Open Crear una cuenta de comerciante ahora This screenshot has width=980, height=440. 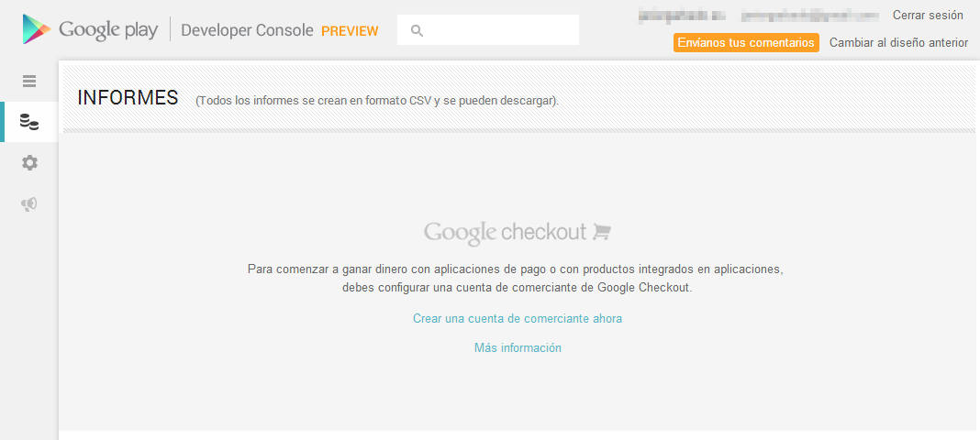coord(518,319)
